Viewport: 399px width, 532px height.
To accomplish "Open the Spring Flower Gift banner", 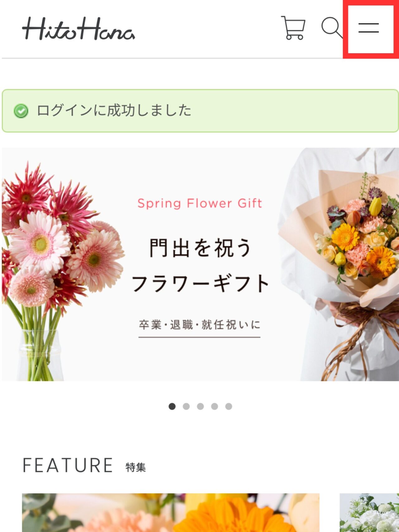I will [200, 264].
